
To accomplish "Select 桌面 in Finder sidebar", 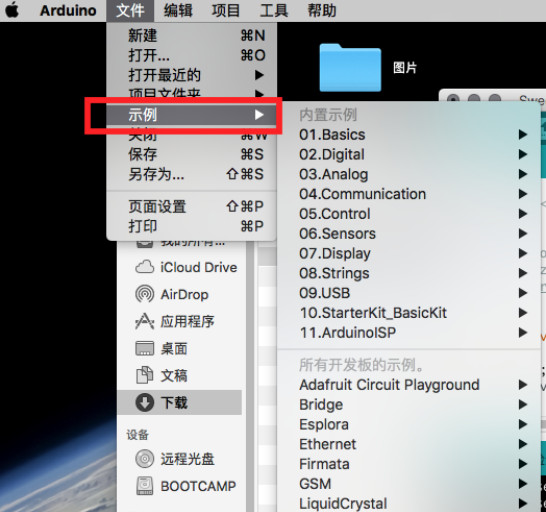I will point(161,348).
